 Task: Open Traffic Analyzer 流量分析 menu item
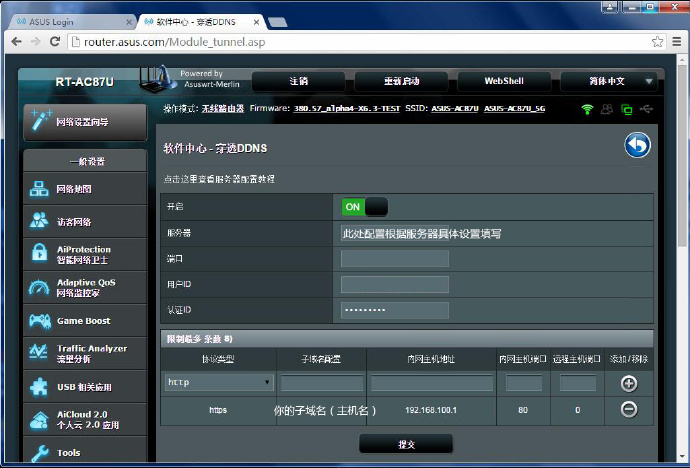pos(85,354)
